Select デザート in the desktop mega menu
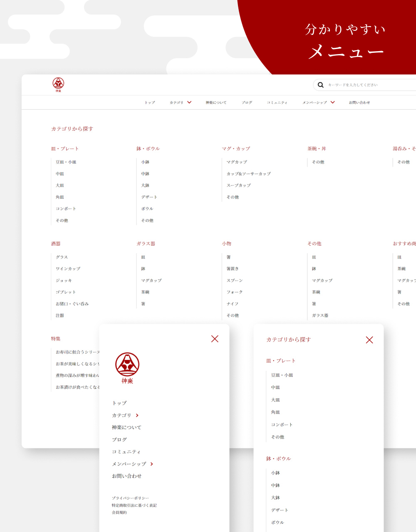 (x=149, y=197)
